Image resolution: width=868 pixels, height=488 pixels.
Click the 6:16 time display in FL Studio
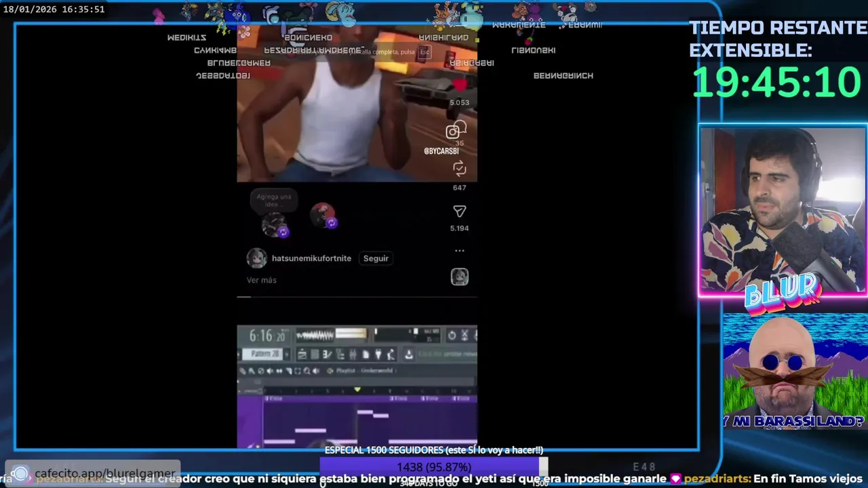coord(267,335)
